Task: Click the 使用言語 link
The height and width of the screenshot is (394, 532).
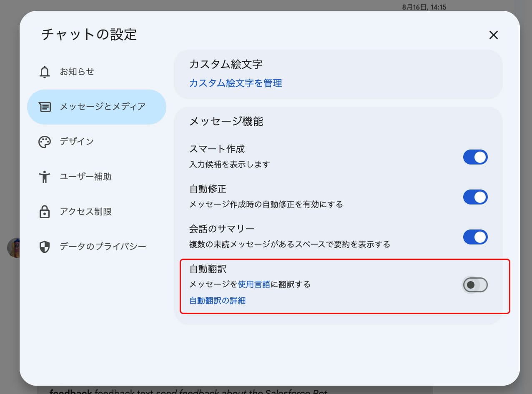Action: coord(254,284)
